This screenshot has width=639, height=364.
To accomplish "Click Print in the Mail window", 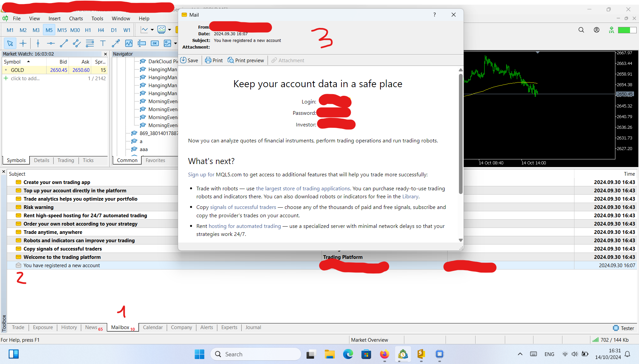I will (x=214, y=60).
